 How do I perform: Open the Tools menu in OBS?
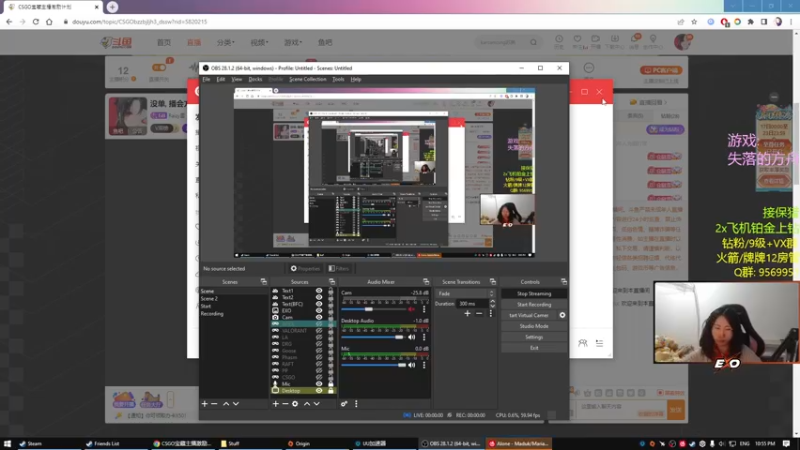pyautogui.click(x=338, y=79)
